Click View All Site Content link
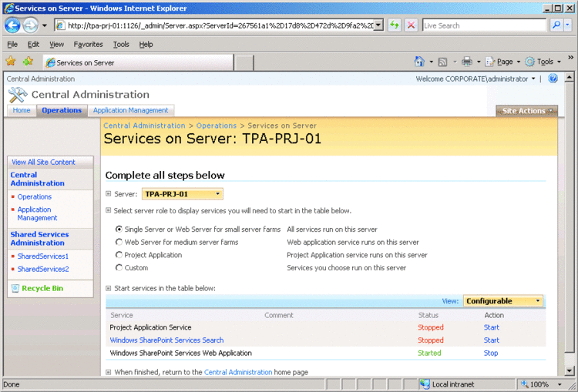The width and height of the screenshot is (578, 392). click(43, 162)
